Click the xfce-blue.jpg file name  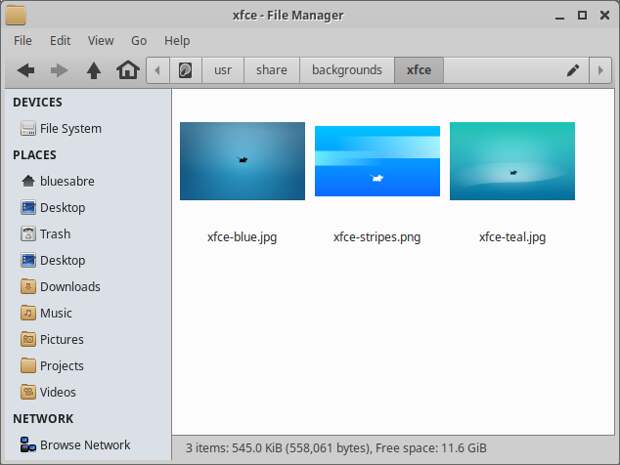(x=242, y=237)
